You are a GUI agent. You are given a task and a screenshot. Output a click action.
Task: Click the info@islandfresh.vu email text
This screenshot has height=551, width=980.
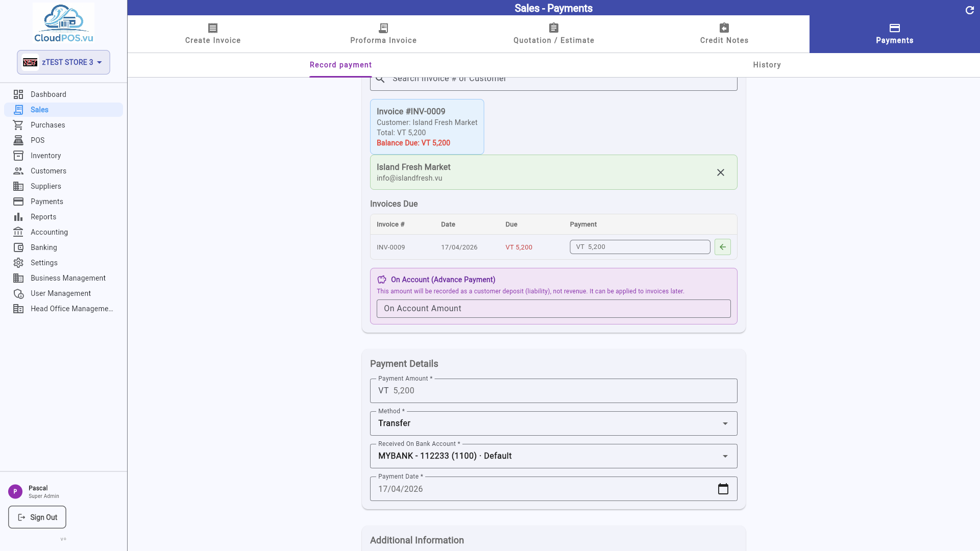[409, 178]
